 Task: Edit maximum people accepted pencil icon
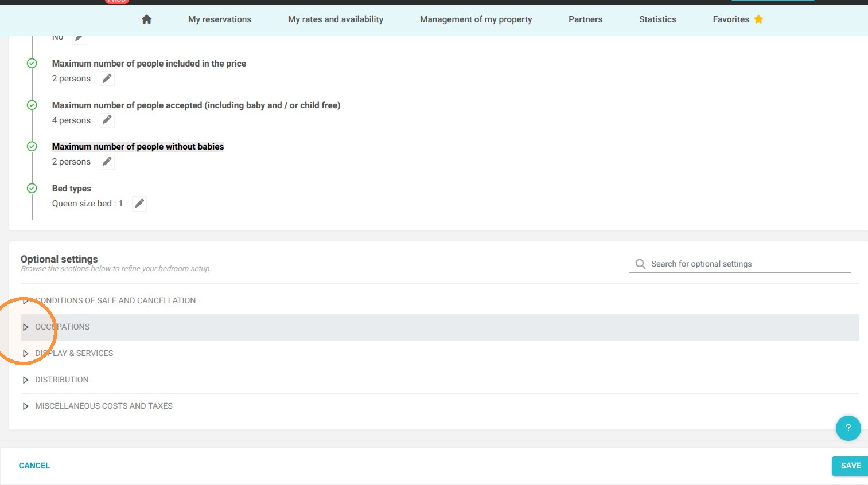click(x=107, y=120)
